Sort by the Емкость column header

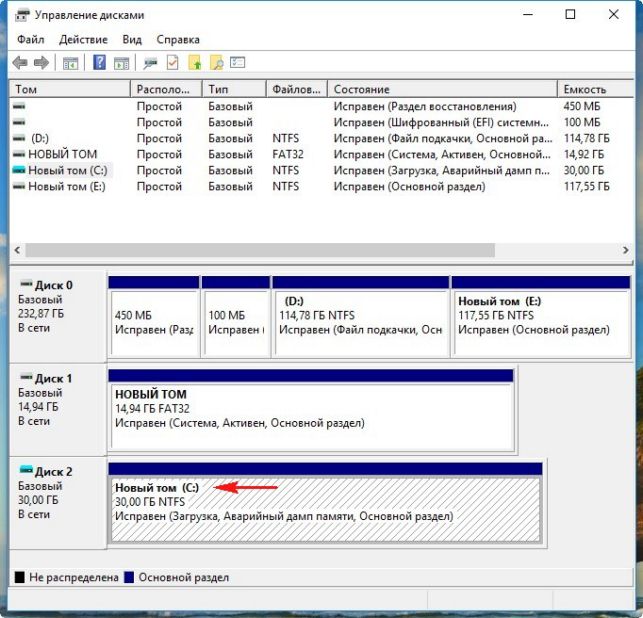(x=596, y=89)
